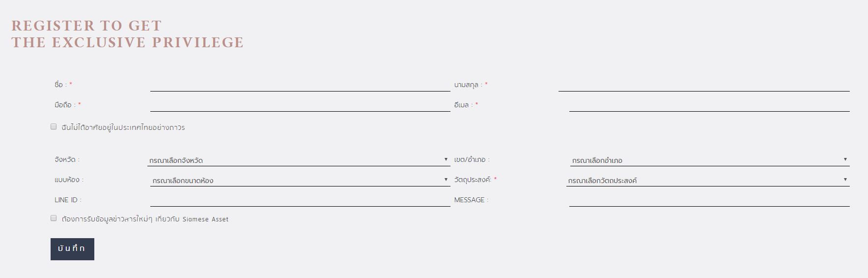This screenshot has width=868, height=278.
Task: Tick the ฉันไม่ได้อาศัยอยู่ในประเทศไทยอย่างถาวร checkbox
Action: point(54,127)
